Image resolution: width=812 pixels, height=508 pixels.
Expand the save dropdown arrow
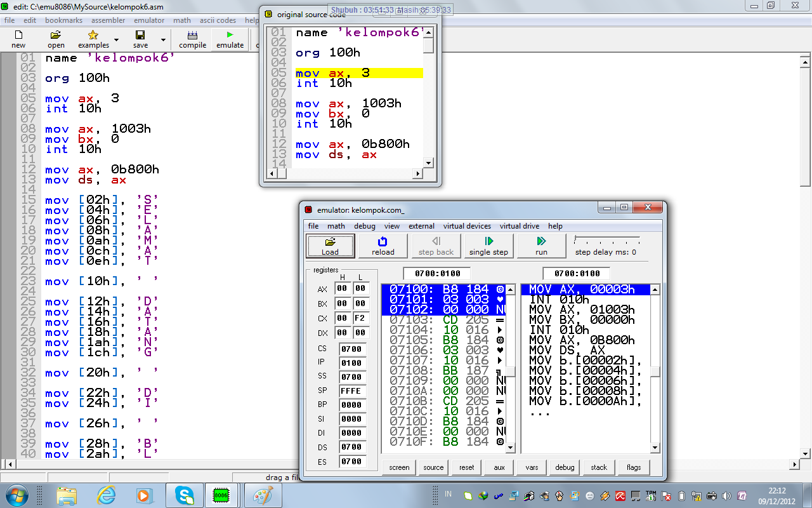(x=163, y=40)
